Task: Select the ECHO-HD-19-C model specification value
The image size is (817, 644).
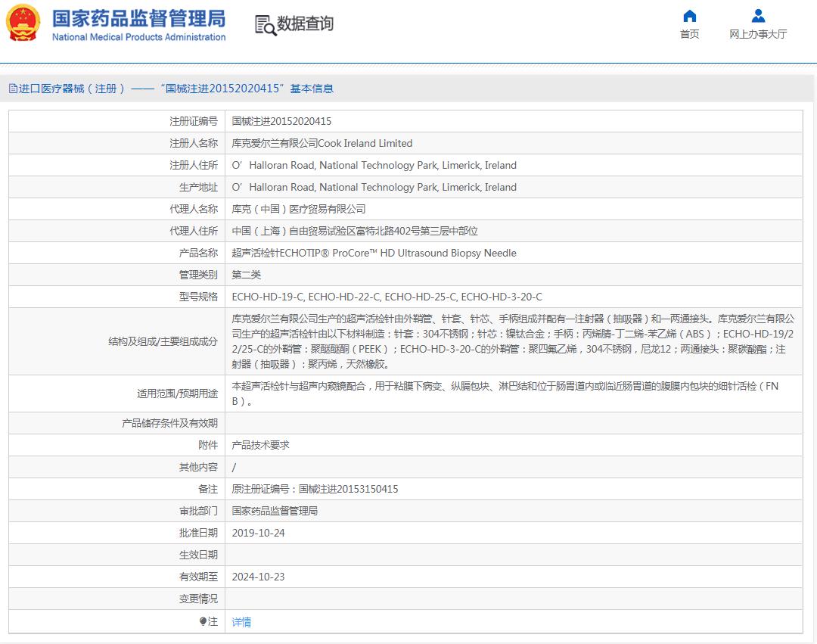Action: click(387, 297)
